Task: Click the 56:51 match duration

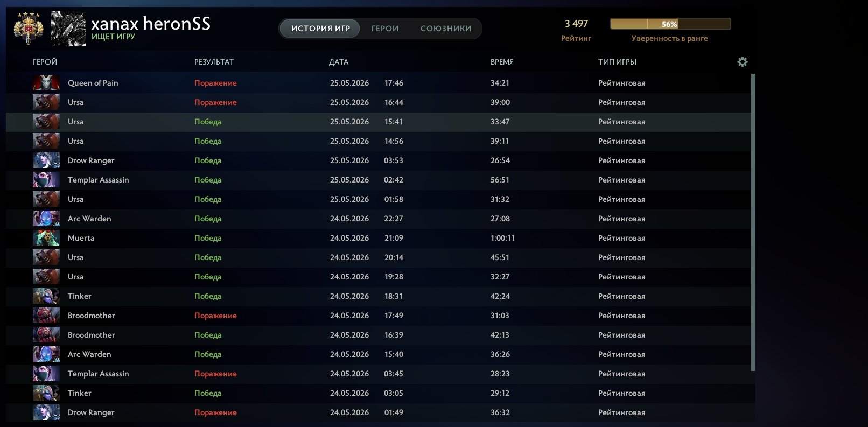Action: point(500,180)
